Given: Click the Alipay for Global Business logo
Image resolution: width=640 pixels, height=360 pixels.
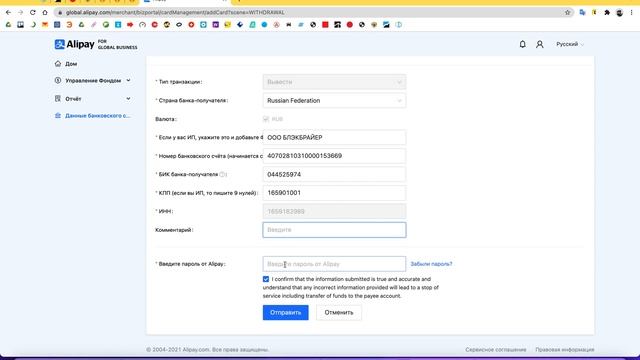Looking at the screenshot, I should (96, 44).
